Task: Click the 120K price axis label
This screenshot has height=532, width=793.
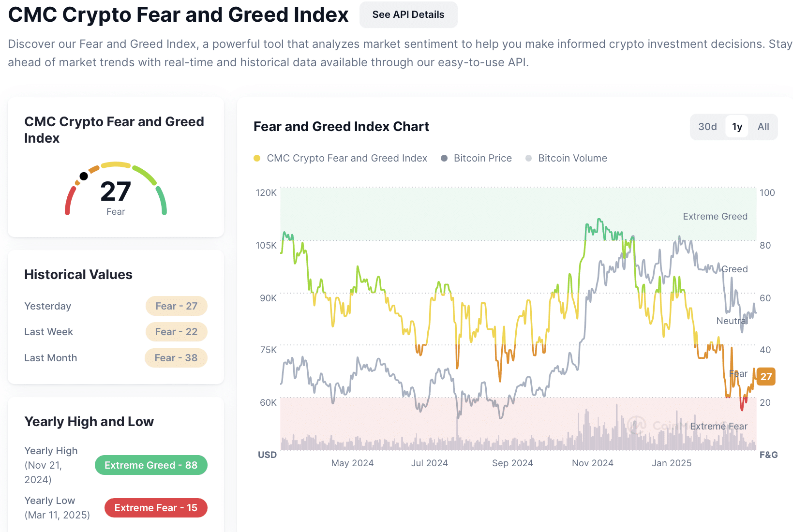Action: click(266, 192)
